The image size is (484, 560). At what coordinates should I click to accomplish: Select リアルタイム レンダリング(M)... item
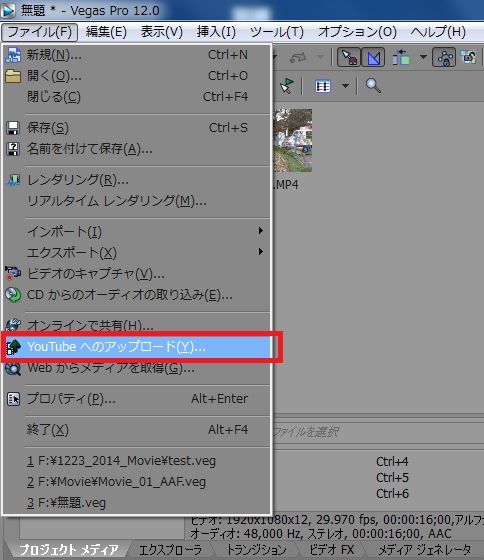click(137, 201)
